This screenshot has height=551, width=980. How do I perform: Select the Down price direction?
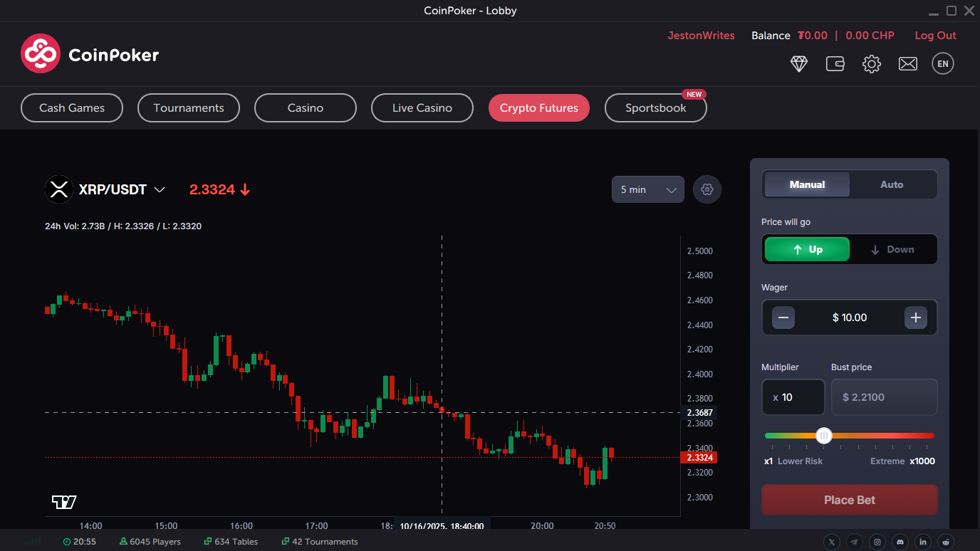tap(894, 249)
